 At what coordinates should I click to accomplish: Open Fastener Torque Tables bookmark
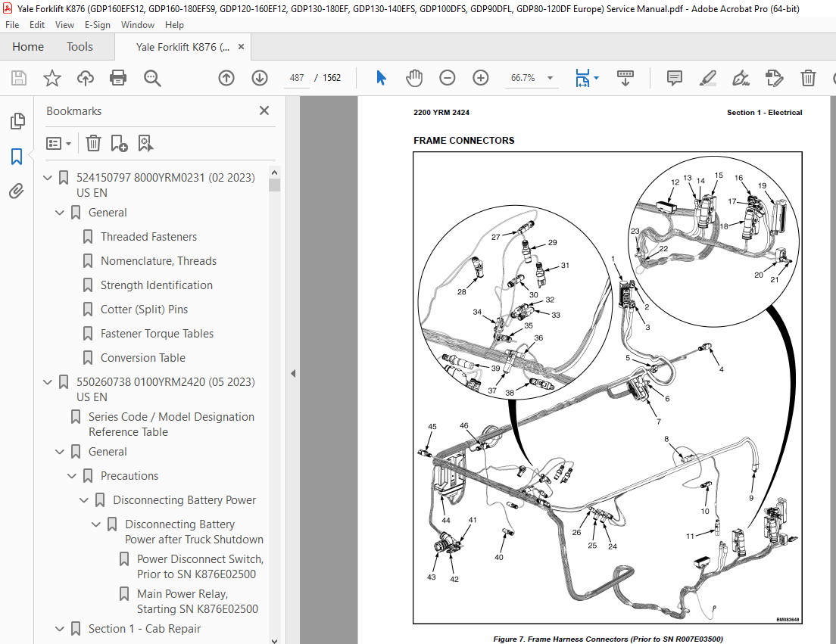pos(158,334)
